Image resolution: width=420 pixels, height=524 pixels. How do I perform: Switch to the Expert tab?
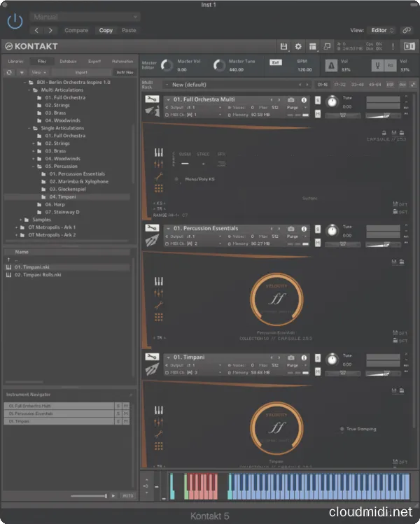[94, 62]
